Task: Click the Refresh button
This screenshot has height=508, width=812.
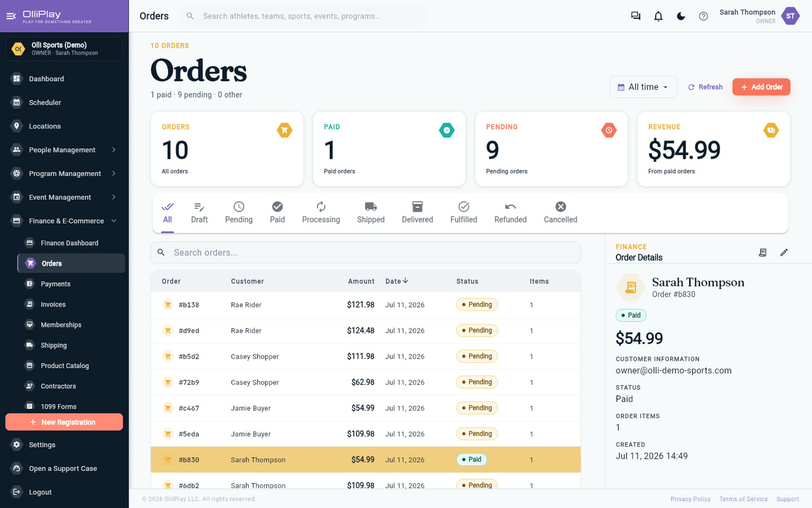Action: click(705, 87)
